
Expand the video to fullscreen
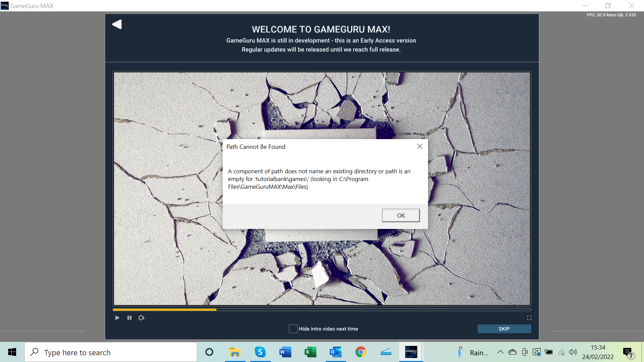tap(529, 317)
